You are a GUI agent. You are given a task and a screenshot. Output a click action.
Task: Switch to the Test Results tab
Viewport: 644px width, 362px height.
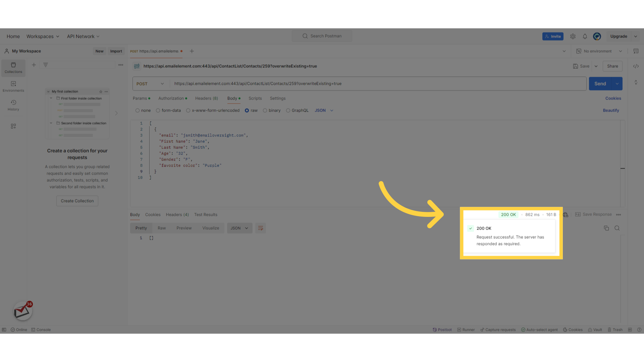[x=206, y=215]
